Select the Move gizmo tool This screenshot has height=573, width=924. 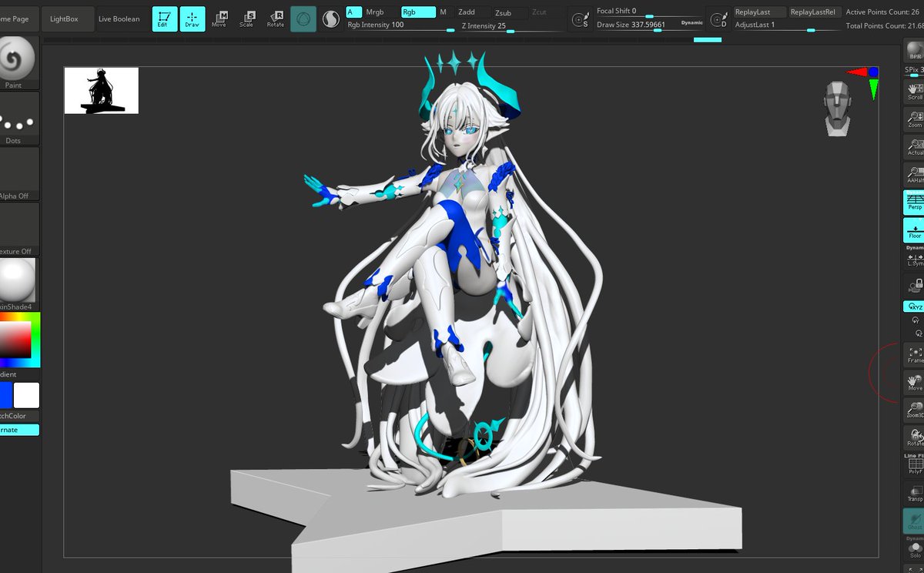(219, 18)
